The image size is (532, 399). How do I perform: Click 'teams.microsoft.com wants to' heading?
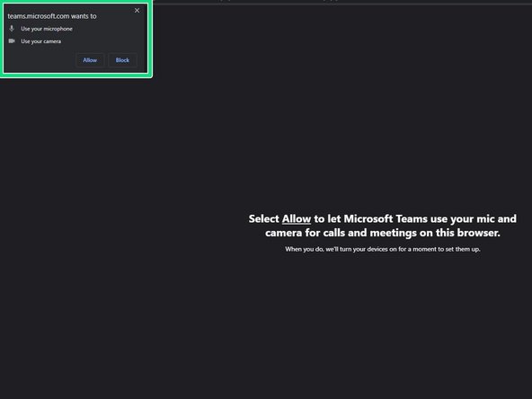(x=52, y=16)
